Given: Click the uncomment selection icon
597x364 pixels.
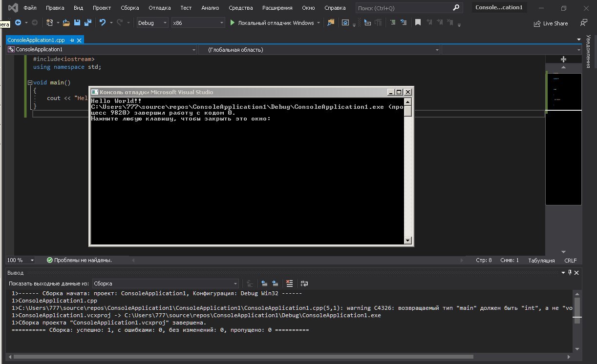Looking at the screenshot, I should [404, 22].
